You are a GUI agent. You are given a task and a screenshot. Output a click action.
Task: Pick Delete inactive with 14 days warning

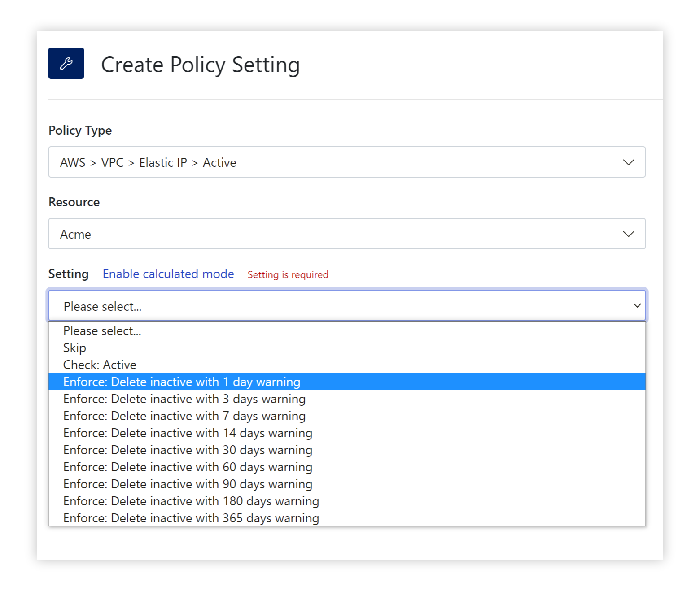coord(347,433)
